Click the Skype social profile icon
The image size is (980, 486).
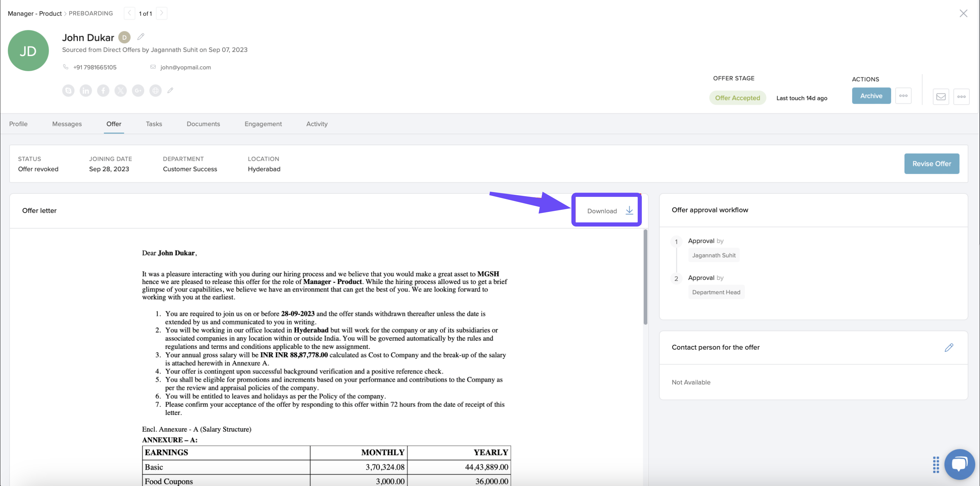[x=68, y=90]
